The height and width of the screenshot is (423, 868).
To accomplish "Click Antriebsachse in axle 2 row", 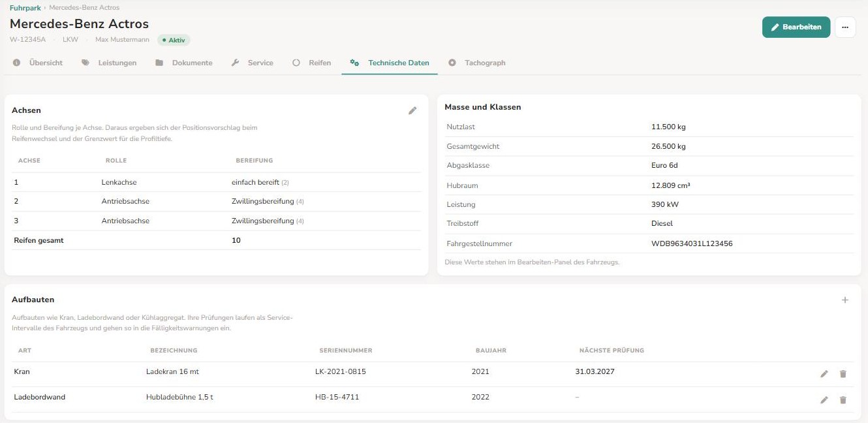I will [x=125, y=201].
